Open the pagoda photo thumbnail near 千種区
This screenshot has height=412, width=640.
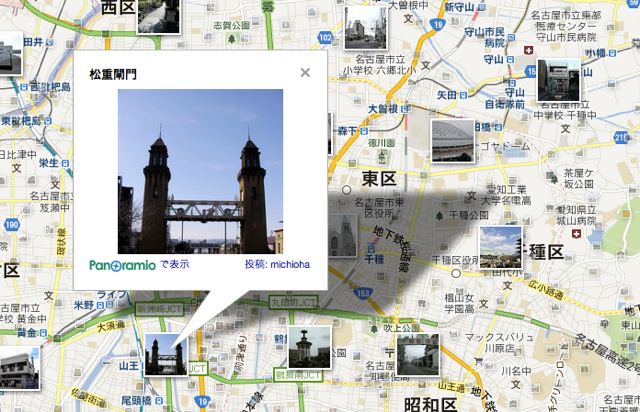tap(501, 247)
